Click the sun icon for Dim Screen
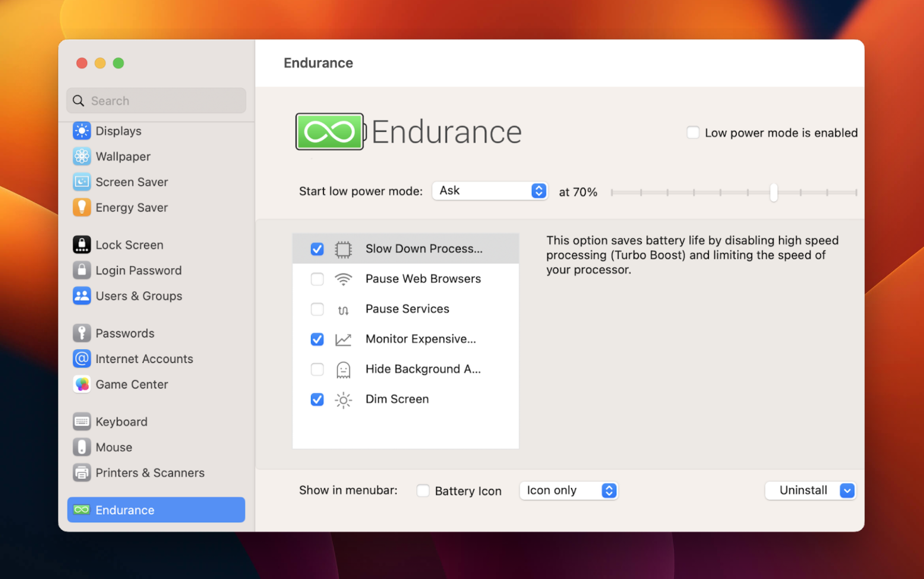The height and width of the screenshot is (579, 924). 343,400
